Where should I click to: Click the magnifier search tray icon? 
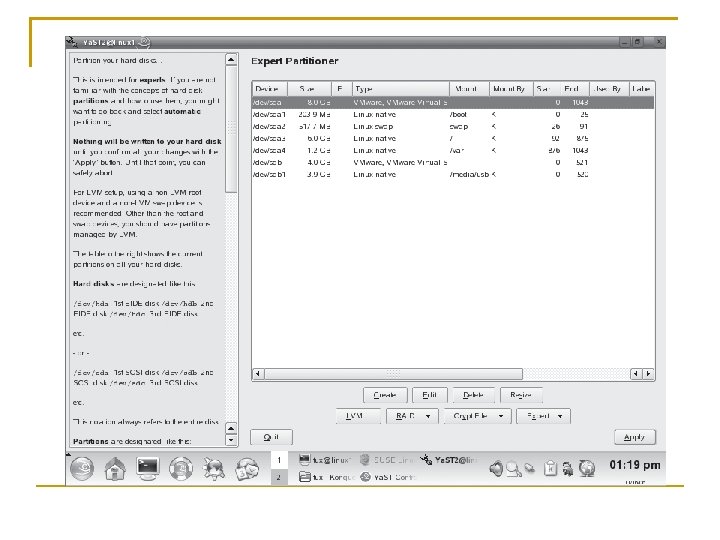tap(513, 469)
